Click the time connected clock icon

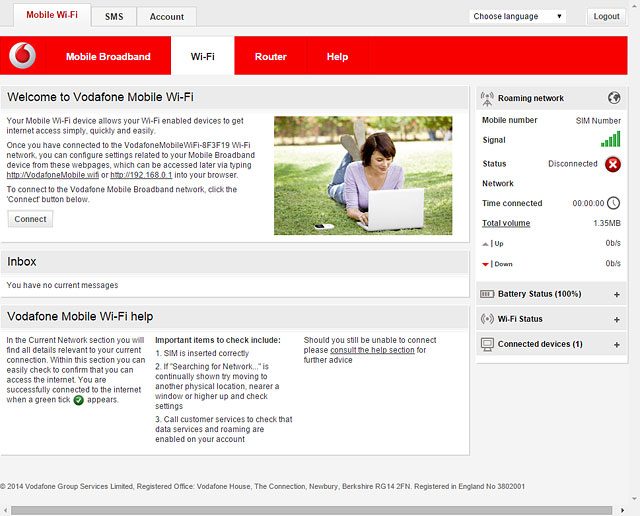click(613, 203)
